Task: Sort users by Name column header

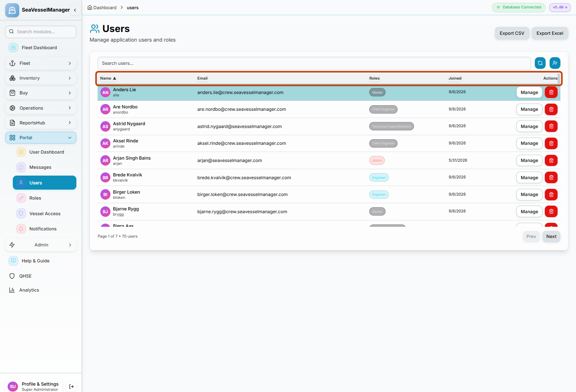Action: [x=108, y=78]
